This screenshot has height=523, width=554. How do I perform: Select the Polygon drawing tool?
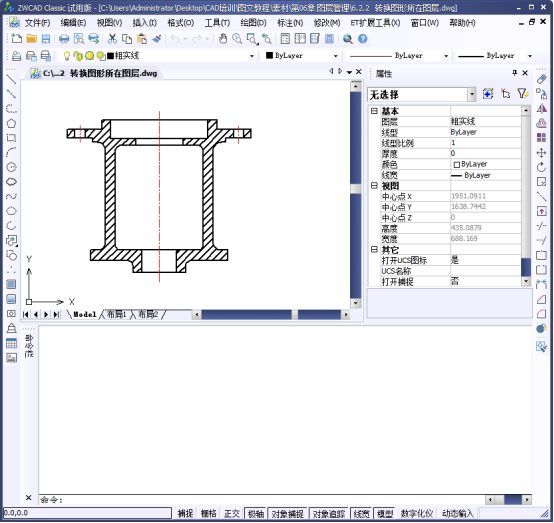(11, 123)
